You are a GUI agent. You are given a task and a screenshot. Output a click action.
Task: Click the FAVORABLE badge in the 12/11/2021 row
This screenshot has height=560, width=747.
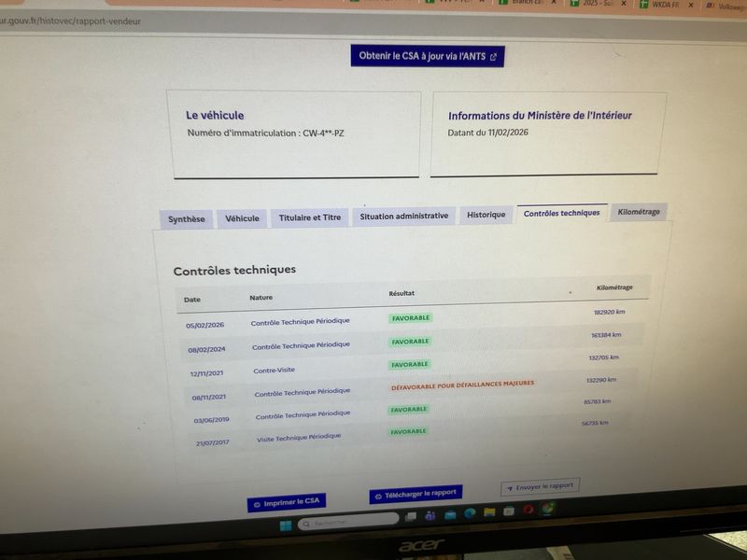(410, 365)
